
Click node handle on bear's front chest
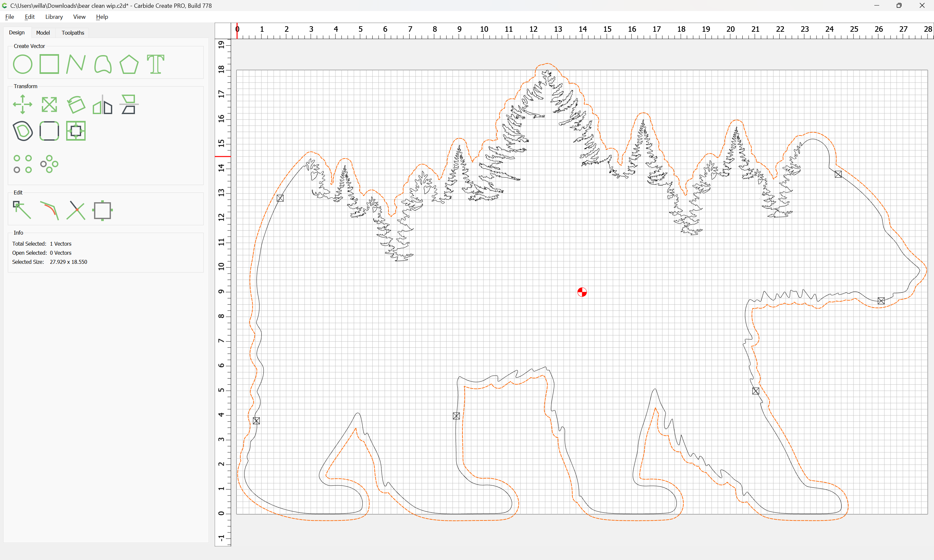[x=756, y=391]
